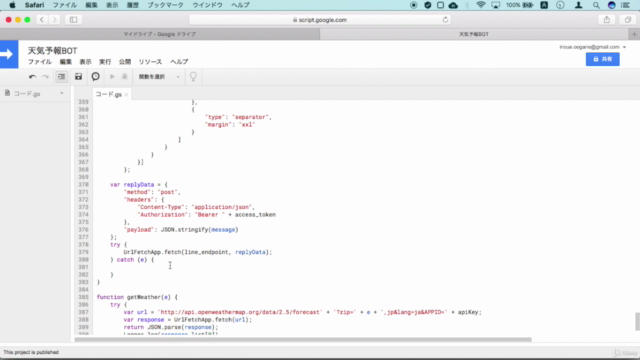
Task: Open current project's triggers clock icon
Action: click(x=96, y=77)
